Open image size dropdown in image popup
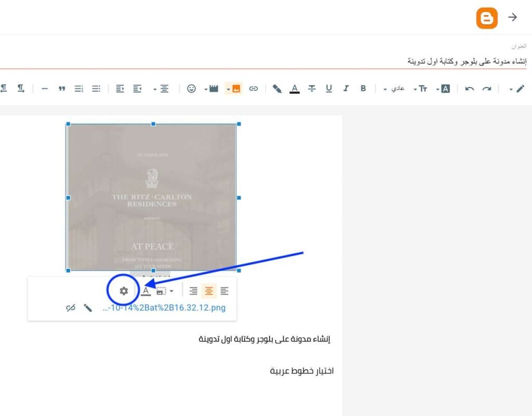Image resolution: width=532 pixels, height=416 pixels. [x=165, y=291]
